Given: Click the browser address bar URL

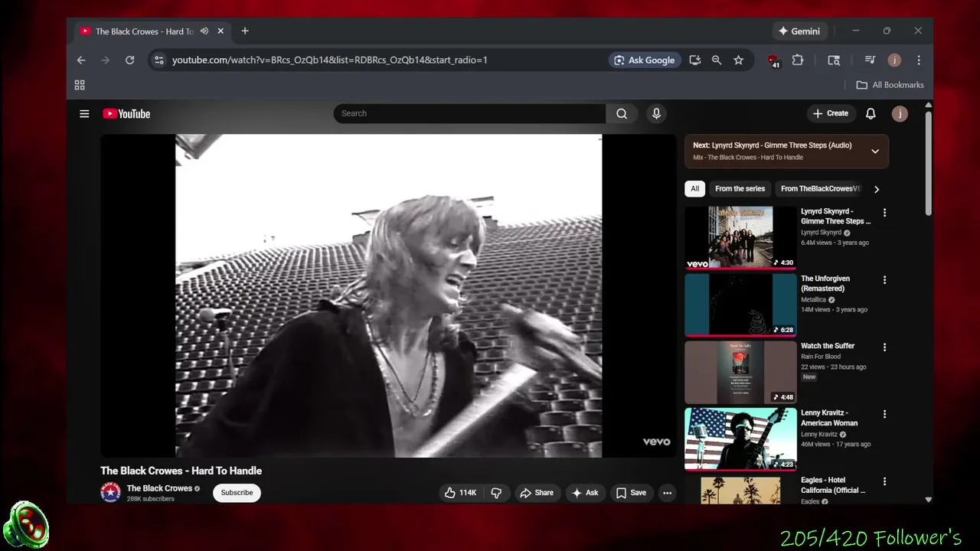Looking at the screenshot, I should tap(329, 60).
